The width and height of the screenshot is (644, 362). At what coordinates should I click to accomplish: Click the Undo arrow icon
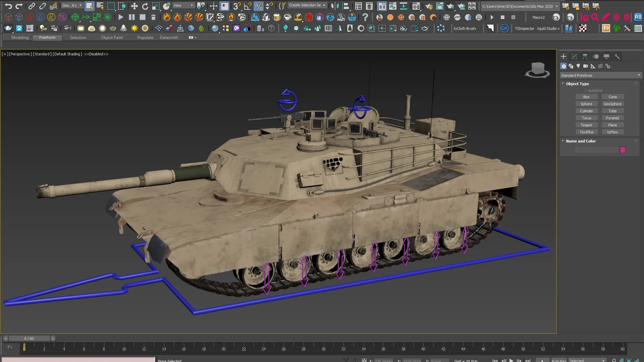[8, 6]
